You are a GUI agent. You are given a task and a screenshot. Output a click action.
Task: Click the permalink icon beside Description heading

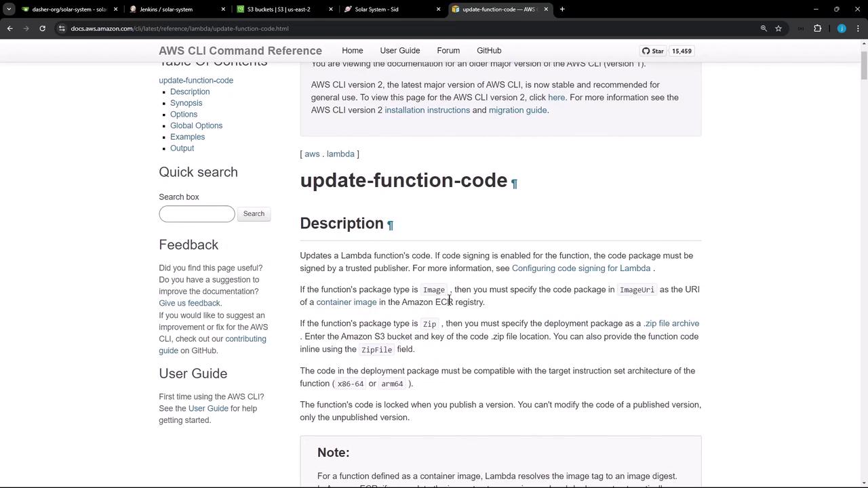click(390, 225)
